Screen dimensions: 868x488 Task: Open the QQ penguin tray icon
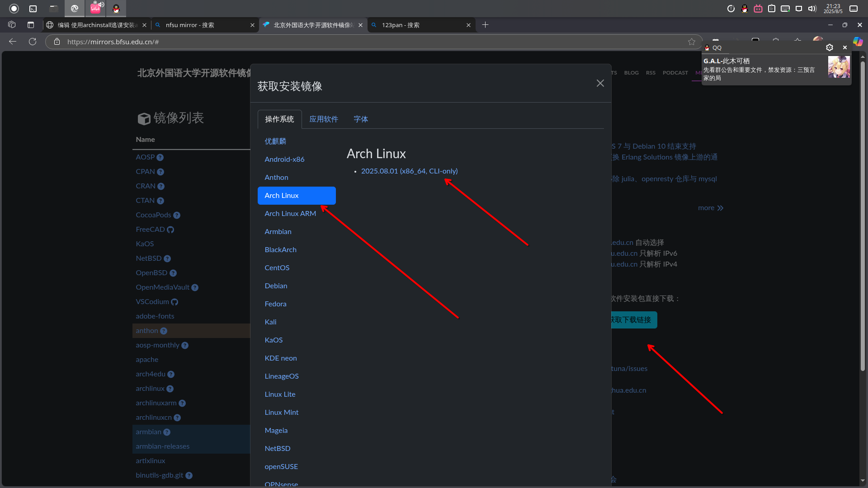(x=745, y=9)
